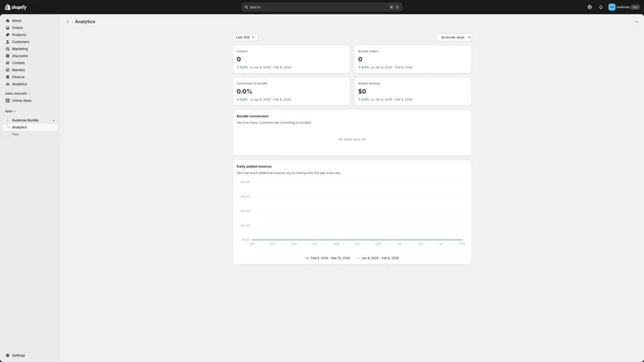Click the blue line in revenue chart
The image size is (644, 362).
[357, 240]
